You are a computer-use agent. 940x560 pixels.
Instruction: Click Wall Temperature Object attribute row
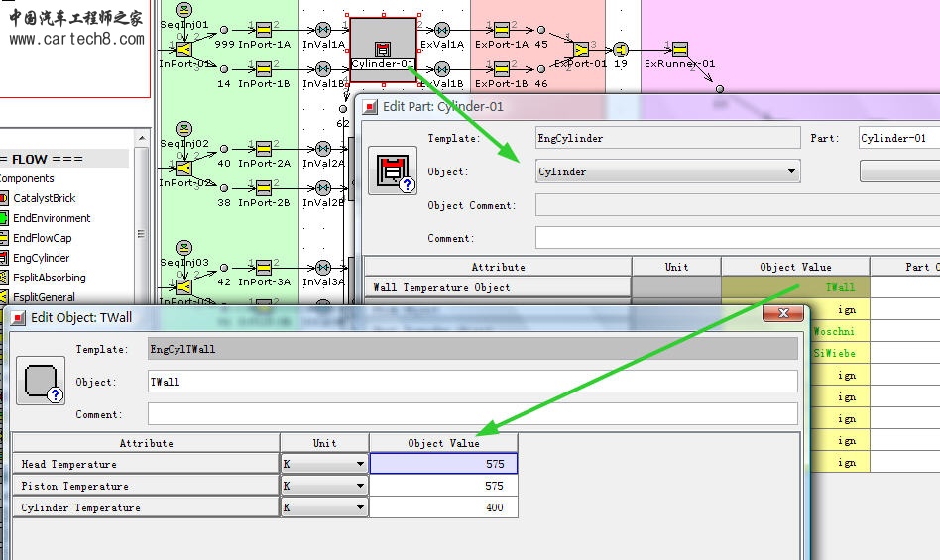point(498,287)
